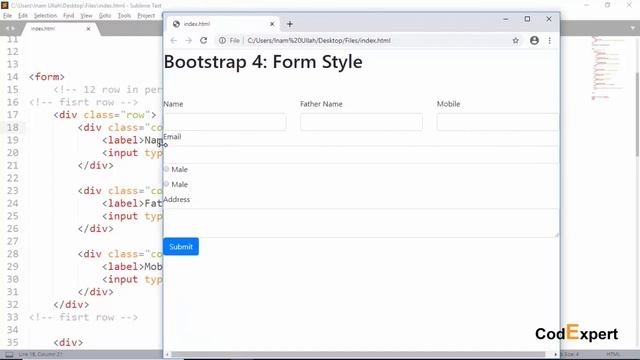
Task: Maximize the browser window
Action: [x=527, y=19]
